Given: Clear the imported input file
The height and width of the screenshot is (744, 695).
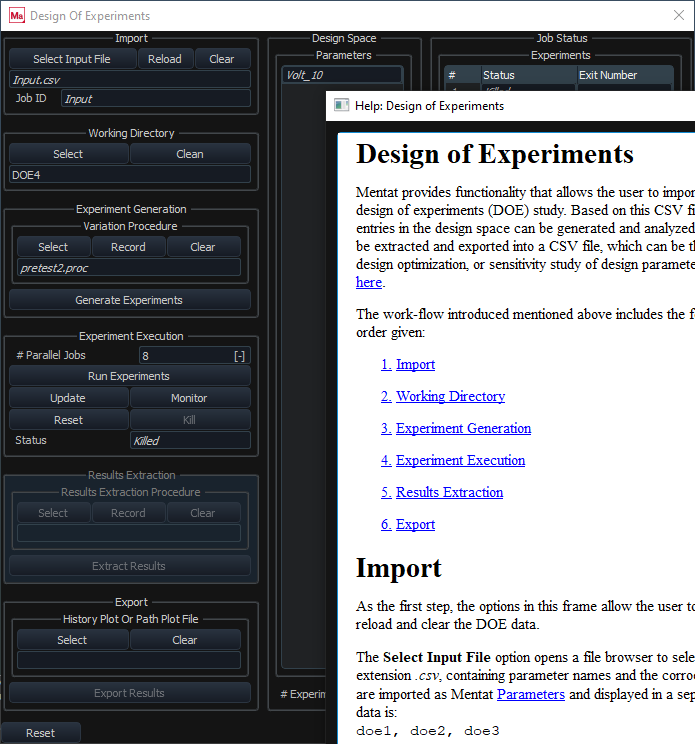Looking at the screenshot, I should (222, 59).
